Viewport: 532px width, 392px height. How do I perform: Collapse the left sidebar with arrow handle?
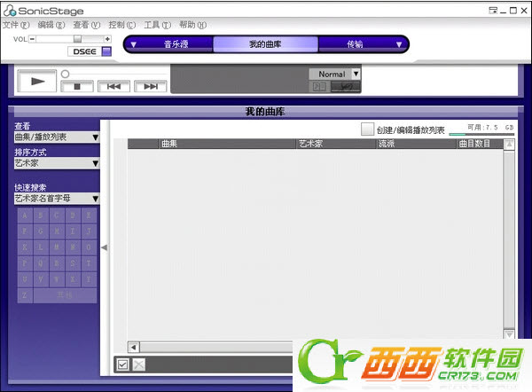105,247
